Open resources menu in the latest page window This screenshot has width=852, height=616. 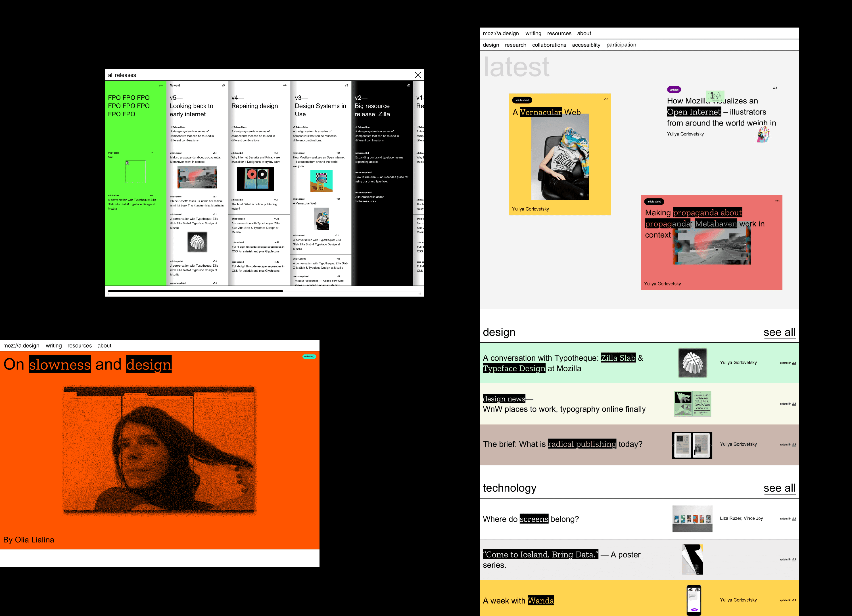[x=559, y=34]
